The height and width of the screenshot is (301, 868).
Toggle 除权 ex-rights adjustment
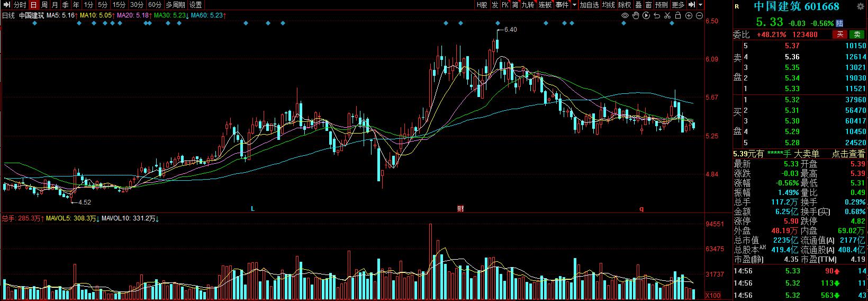click(625, 5)
